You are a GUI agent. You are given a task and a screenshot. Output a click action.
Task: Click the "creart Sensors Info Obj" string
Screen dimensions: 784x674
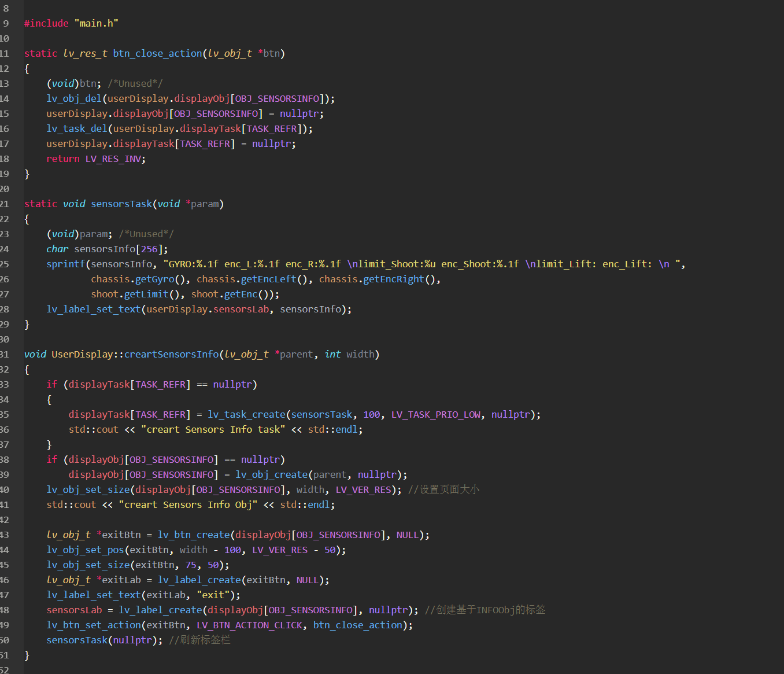pos(188,504)
